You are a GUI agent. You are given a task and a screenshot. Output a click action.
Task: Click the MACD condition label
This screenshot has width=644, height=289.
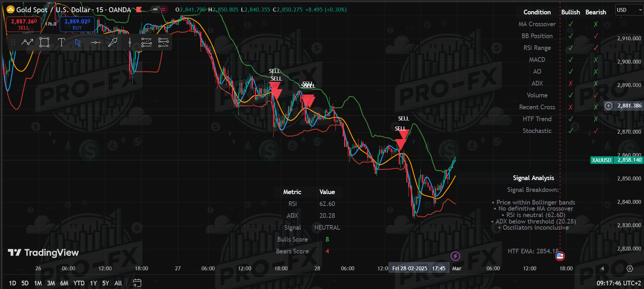point(537,60)
